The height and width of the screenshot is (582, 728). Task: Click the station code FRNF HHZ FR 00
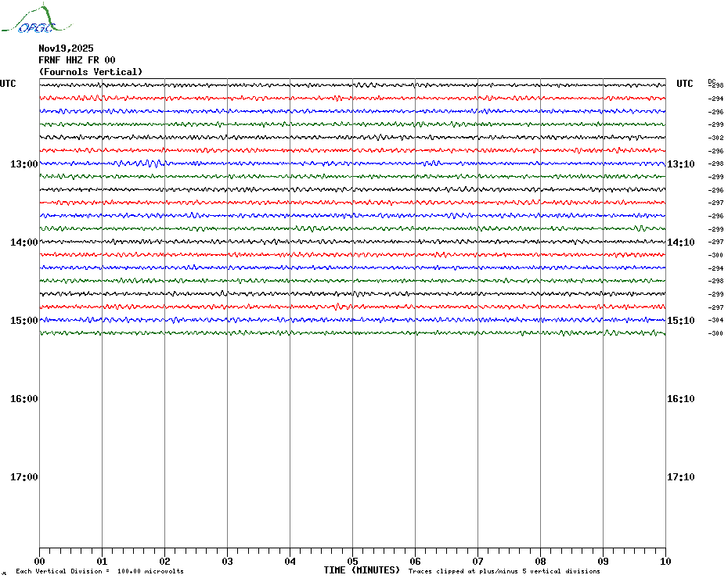[77, 60]
